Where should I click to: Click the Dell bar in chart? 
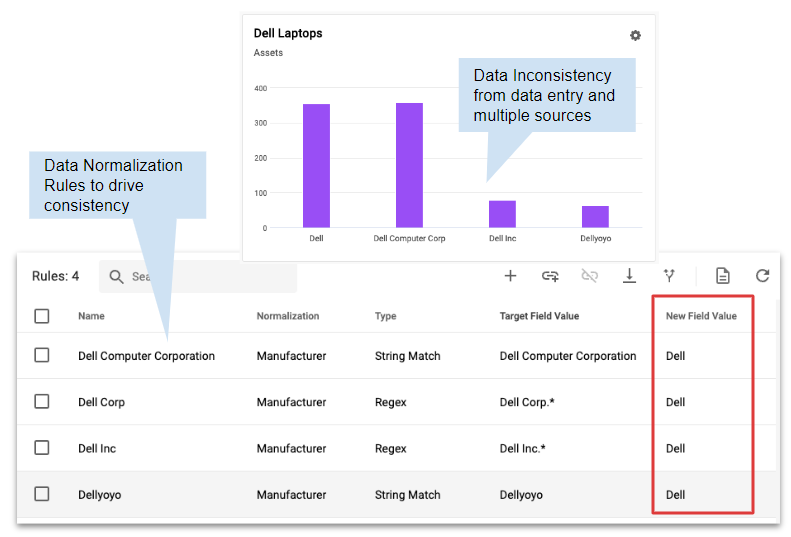pos(316,166)
